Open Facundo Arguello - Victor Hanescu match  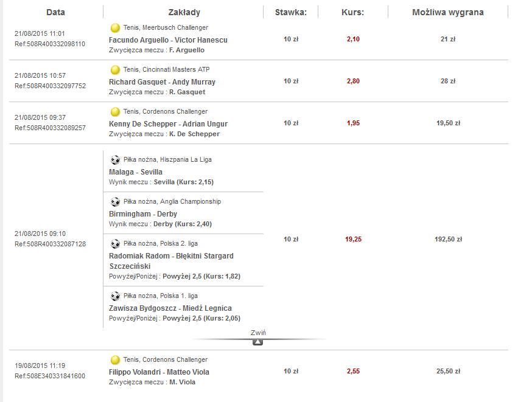pyautogui.click(x=168, y=40)
